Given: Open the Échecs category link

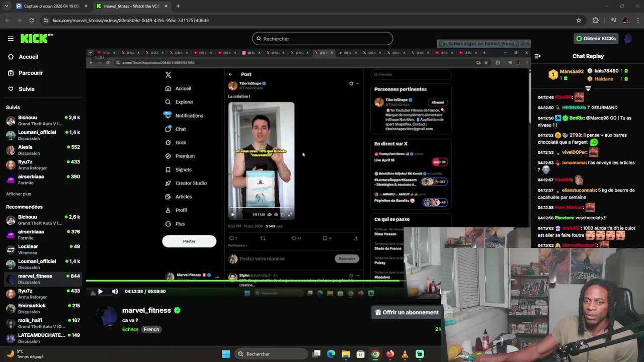Looking at the screenshot, I should (x=130, y=329).
